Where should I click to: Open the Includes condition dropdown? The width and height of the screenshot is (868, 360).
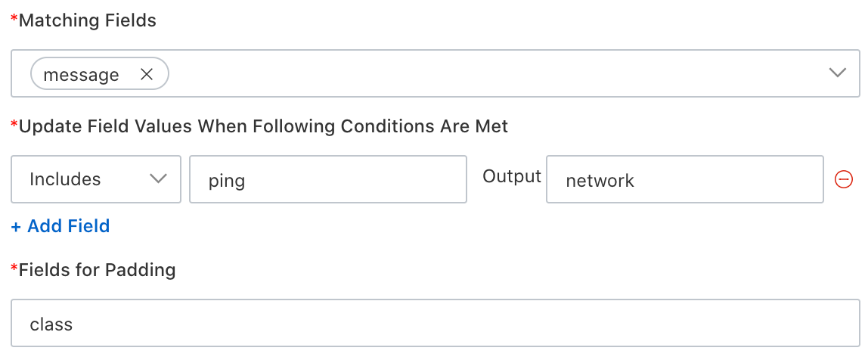click(x=96, y=179)
